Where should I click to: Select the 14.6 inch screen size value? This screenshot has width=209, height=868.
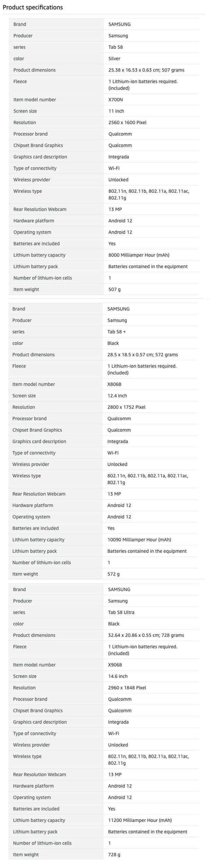coord(118,676)
